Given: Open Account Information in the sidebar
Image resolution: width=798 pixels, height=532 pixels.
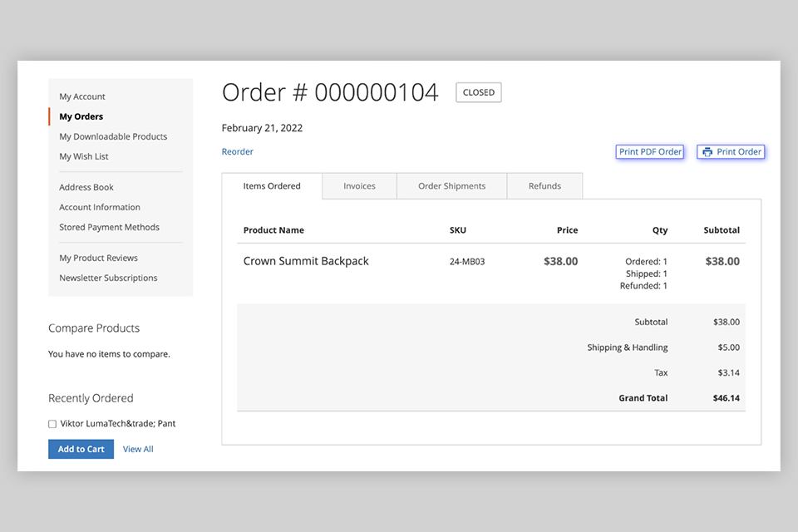Looking at the screenshot, I should point(99,207).
